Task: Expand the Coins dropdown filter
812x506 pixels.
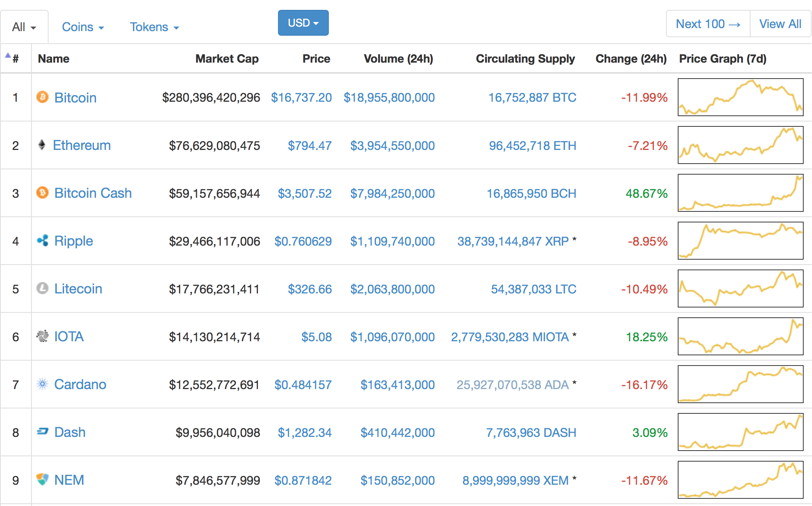Action: pyautogui.click(x=83, y=27)
